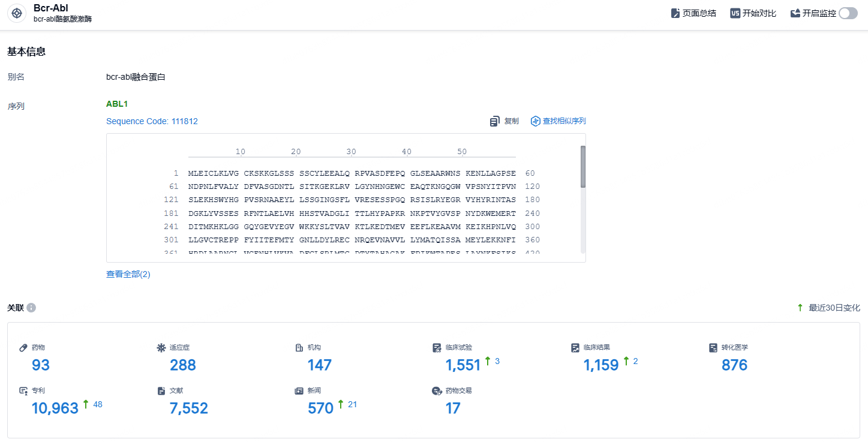Viewport: 868px width, 442px height.
Task: Open the 93 药物 count
Action: [x=41, y=365]
